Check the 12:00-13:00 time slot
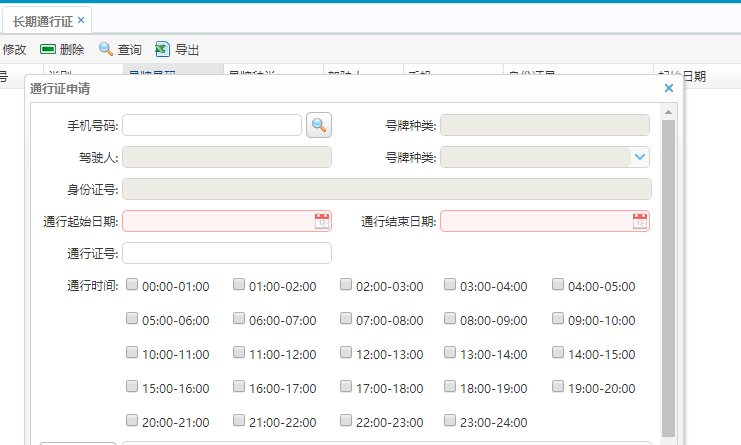Image resolution: width=741 pixels, height=445 pixels. (346, 352)
